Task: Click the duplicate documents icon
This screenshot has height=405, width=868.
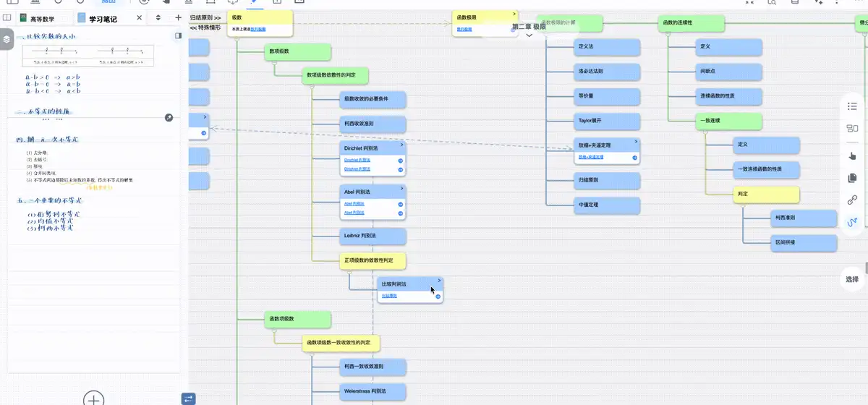Action: 852,178
